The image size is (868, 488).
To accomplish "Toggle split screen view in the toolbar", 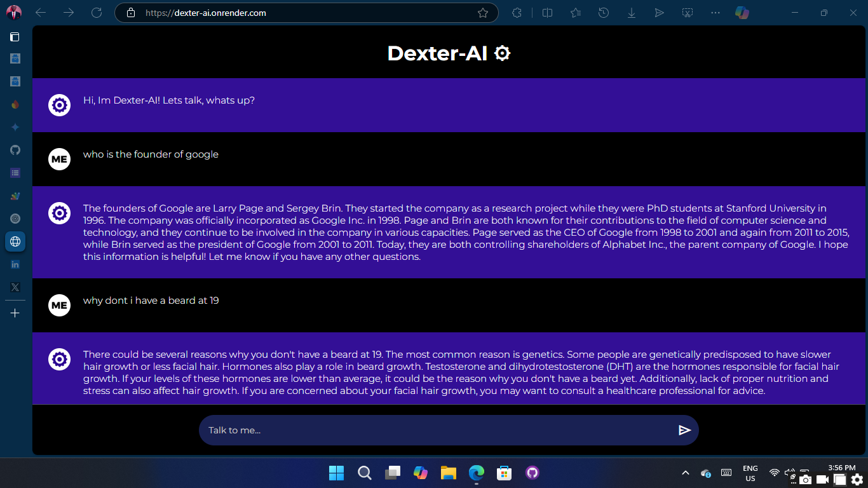I will [547, 13].
